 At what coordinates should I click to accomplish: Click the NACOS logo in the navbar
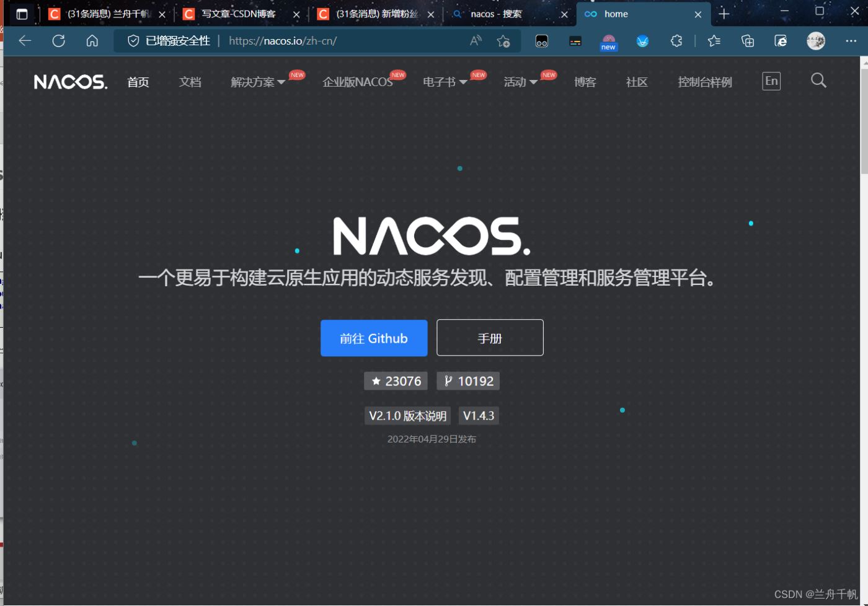[x=71, y=82]
